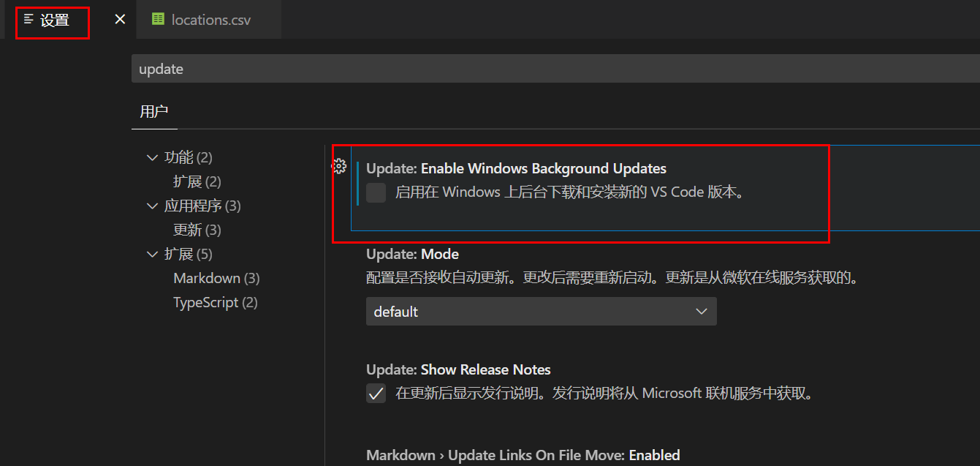980x466 pixels.
Task: Uncheck the Show Release Notes checkbox
Action: pyautogui.click(x=376, y=394)
